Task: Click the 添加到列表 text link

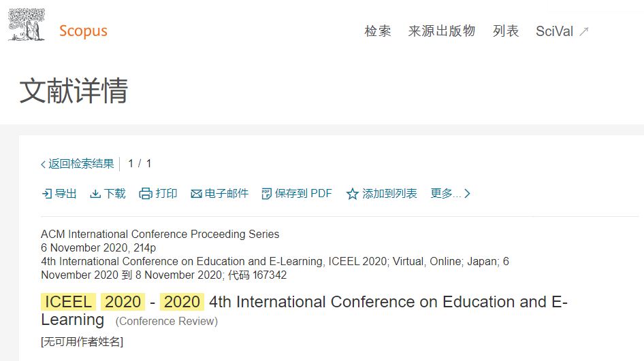Action: coord(389,193)
